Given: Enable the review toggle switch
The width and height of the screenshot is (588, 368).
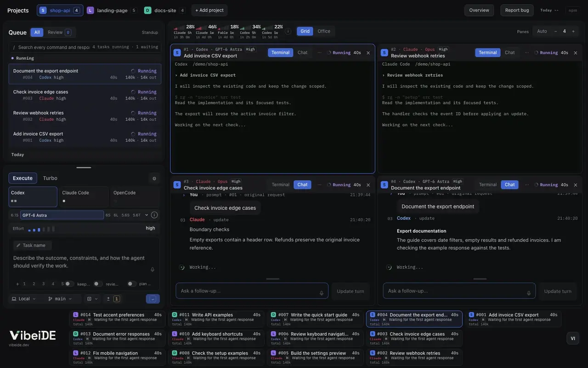Looking at the screenshot, I should point(98,284).
